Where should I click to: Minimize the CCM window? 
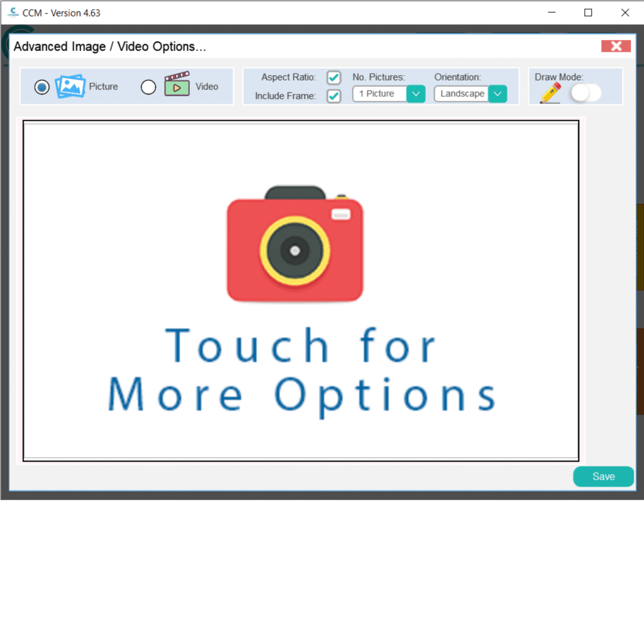[x=552, y=13]
